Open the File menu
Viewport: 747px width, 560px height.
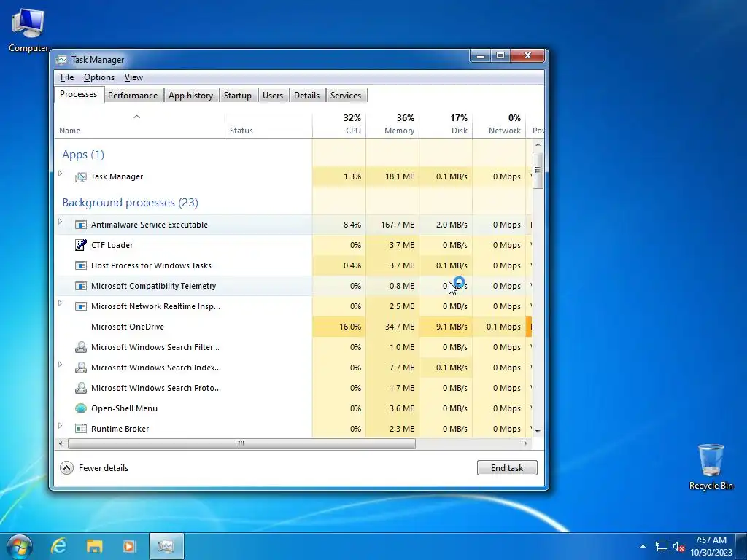66,77
